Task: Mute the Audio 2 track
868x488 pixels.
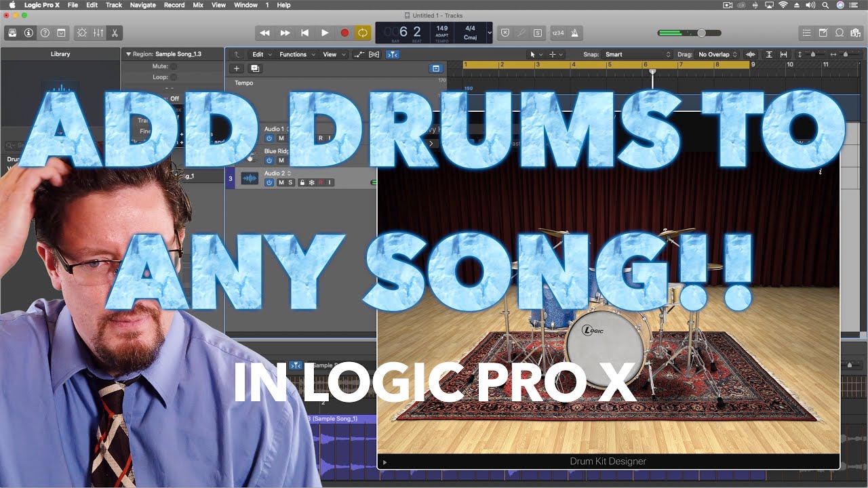Action: coord(281,182)
